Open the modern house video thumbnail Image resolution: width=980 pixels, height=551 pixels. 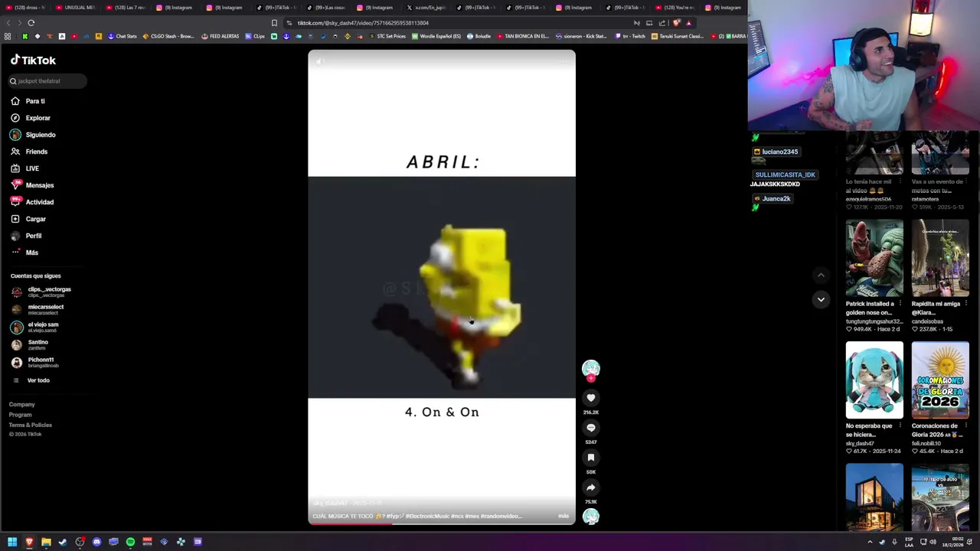tap(874, 497)
